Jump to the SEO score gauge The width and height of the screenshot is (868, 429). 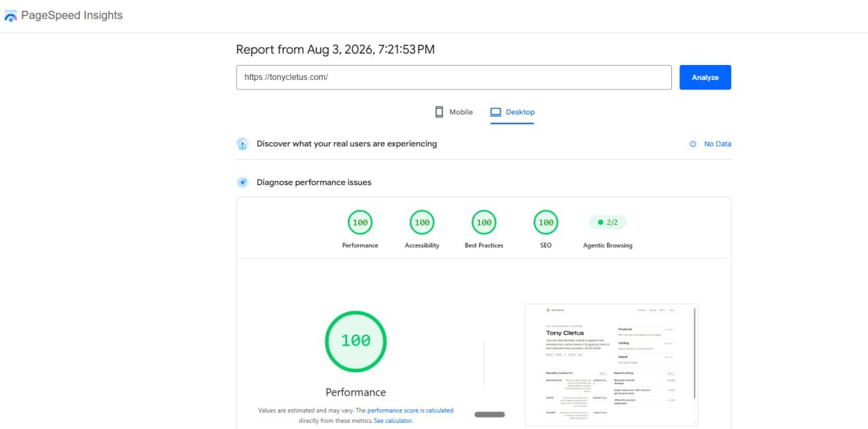[546, 222]
